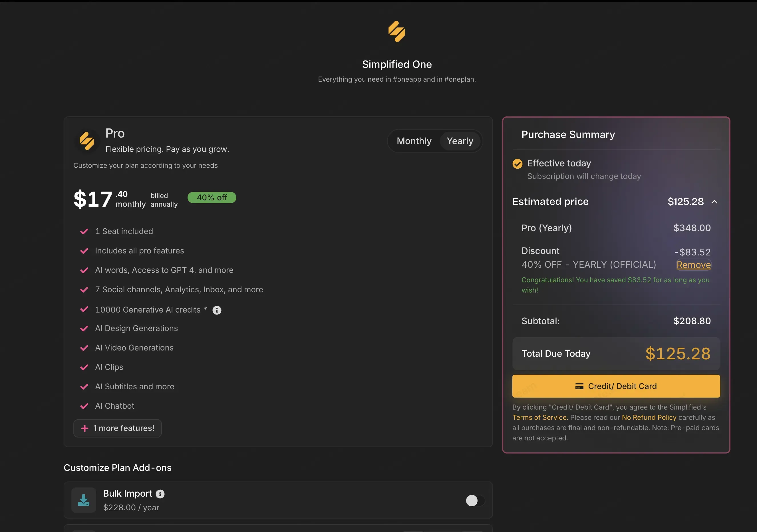Click the Subtotal value $208.80
This screenshot has height=532, width=757.
pyautogui.click(x=692, y=321)
